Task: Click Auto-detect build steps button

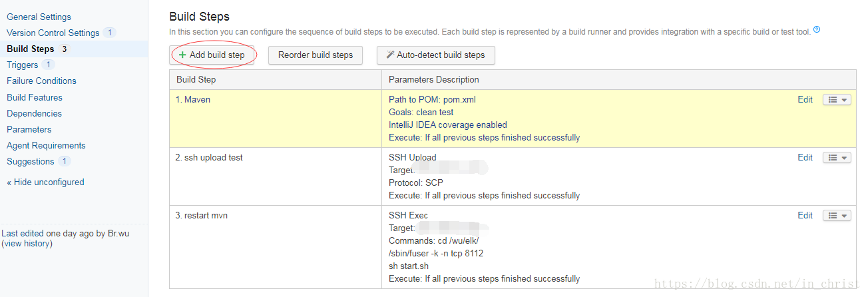Action: (x=435, y=55)
